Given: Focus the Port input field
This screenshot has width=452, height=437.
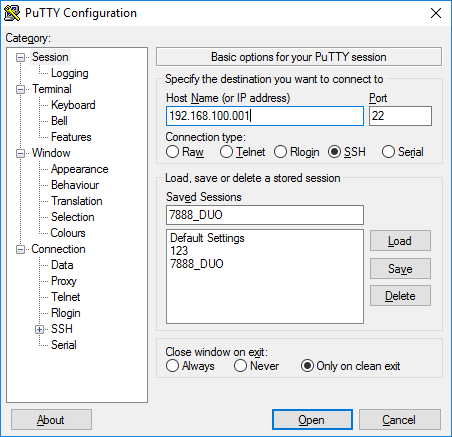Looking at the screenshot, I should 400,116.
